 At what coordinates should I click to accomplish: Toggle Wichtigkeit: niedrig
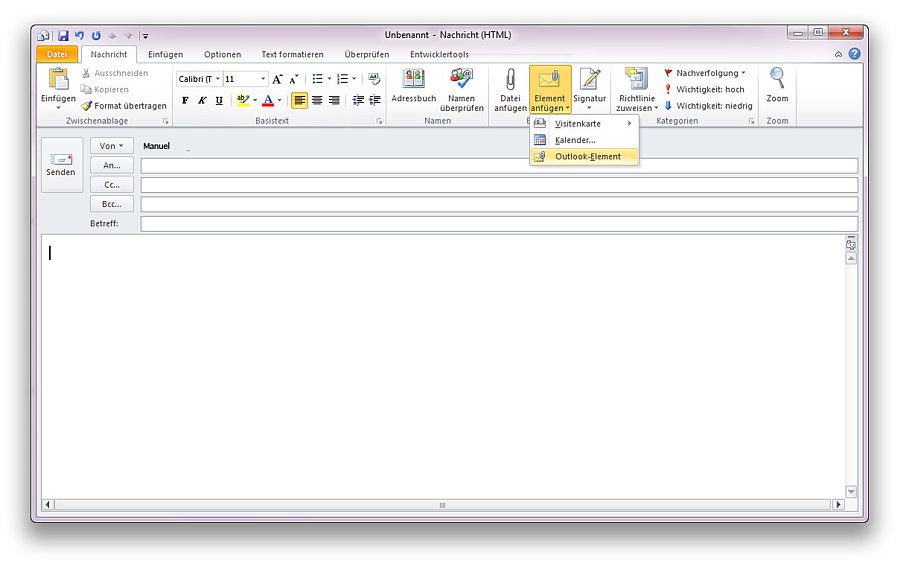(x=708, y=106)
